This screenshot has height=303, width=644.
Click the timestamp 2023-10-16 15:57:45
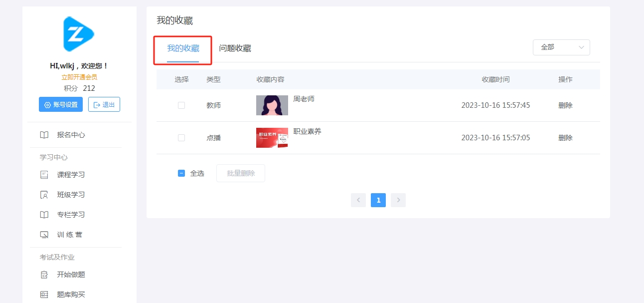coord(495,105)
